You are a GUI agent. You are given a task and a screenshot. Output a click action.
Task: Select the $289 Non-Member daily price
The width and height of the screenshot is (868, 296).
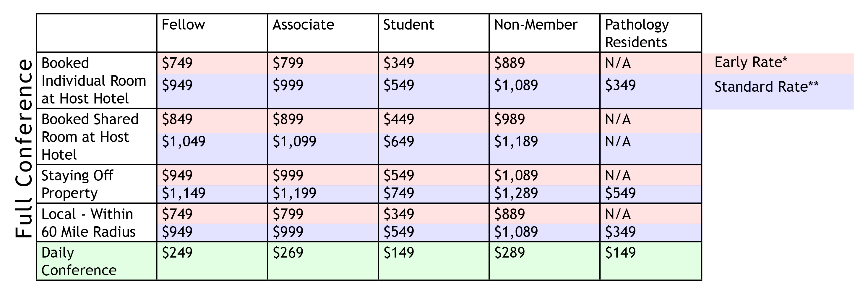[510, 253]
